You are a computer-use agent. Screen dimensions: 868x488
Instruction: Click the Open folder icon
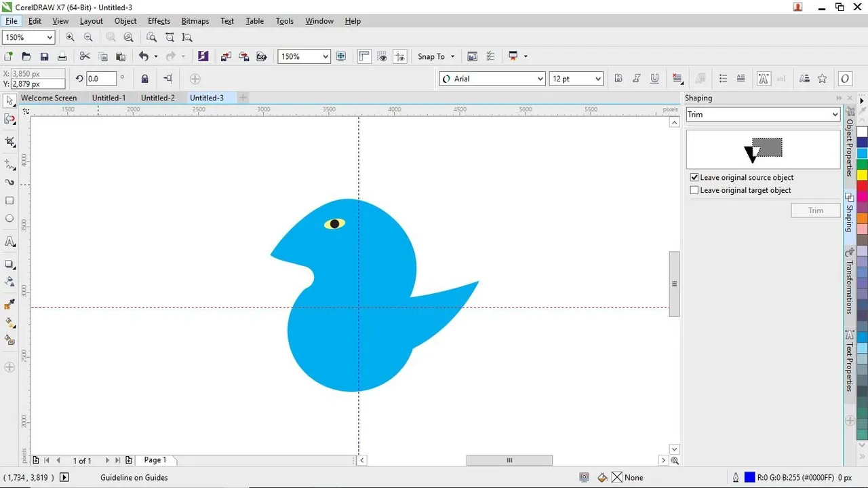point(26,56)
